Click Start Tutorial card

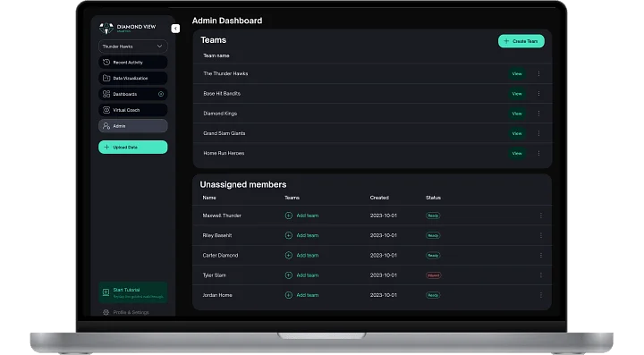click(x=132, y=292)
